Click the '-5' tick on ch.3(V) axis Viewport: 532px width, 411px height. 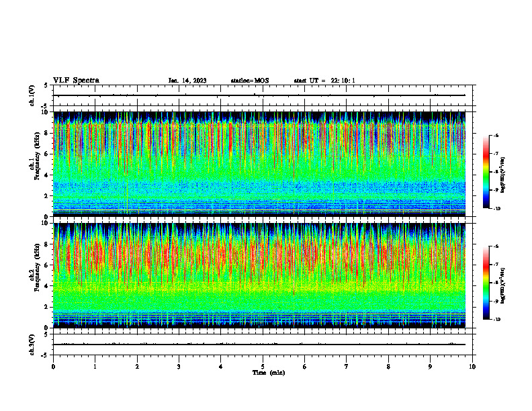[x=45, y=355]
